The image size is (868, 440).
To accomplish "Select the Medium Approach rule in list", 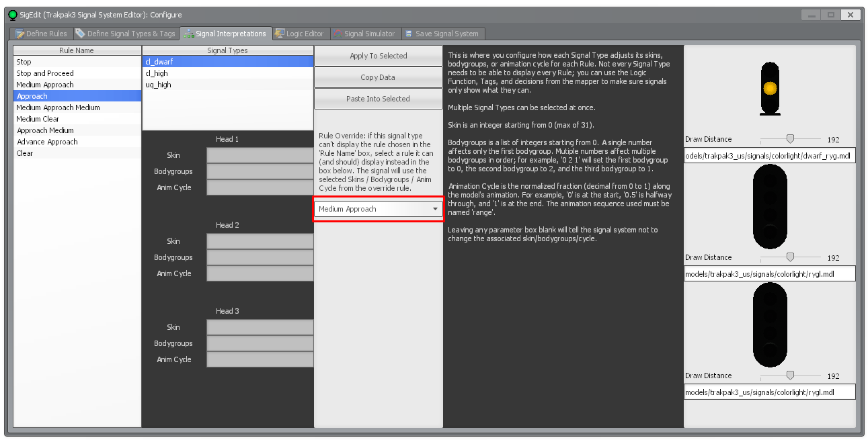I will (77, 85).
